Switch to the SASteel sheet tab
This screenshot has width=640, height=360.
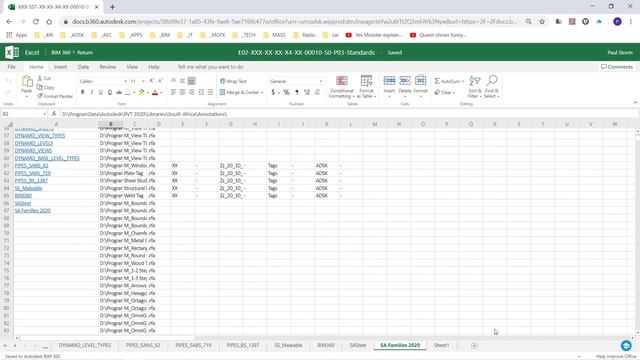[358, 345]
